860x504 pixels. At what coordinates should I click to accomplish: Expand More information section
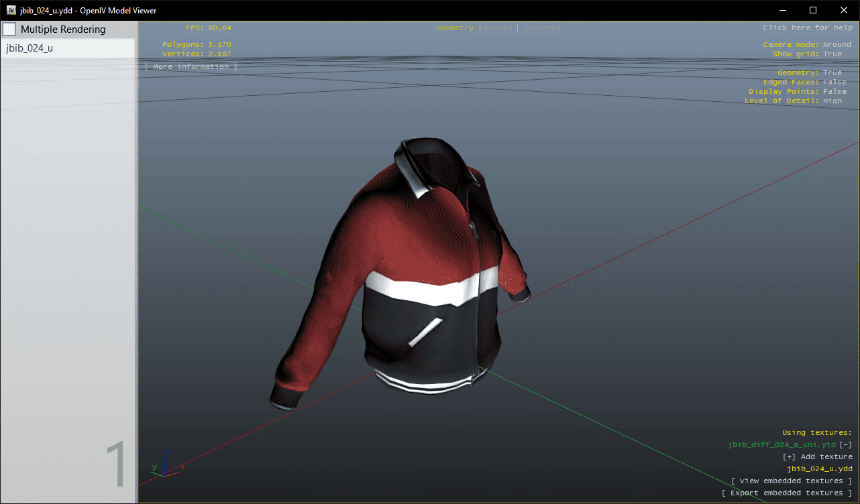tap(191, 66)
